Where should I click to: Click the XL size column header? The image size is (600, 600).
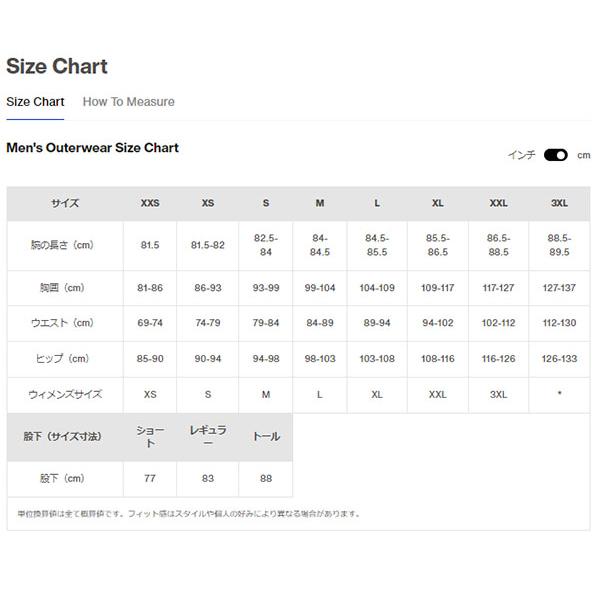pos(438,203)
